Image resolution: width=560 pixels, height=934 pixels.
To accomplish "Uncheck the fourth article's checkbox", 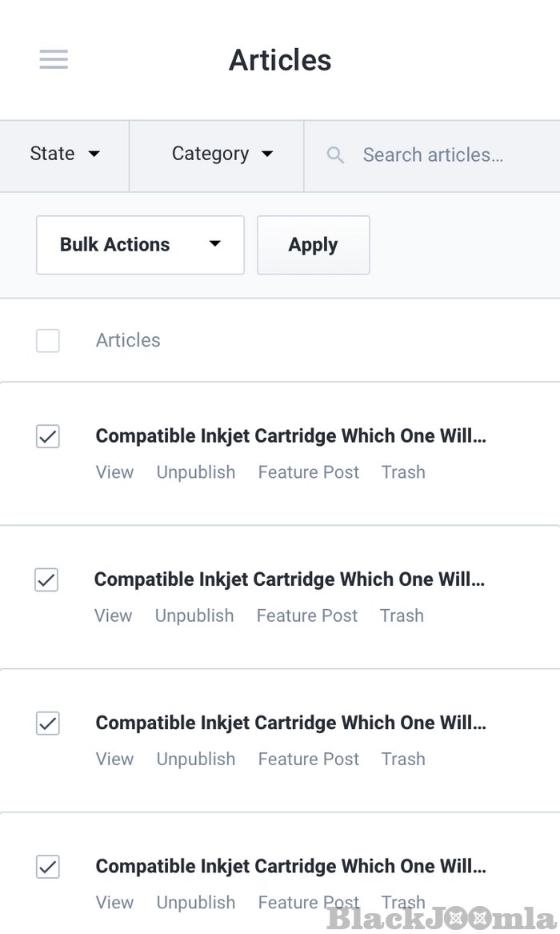I will [x=48, y=866].
